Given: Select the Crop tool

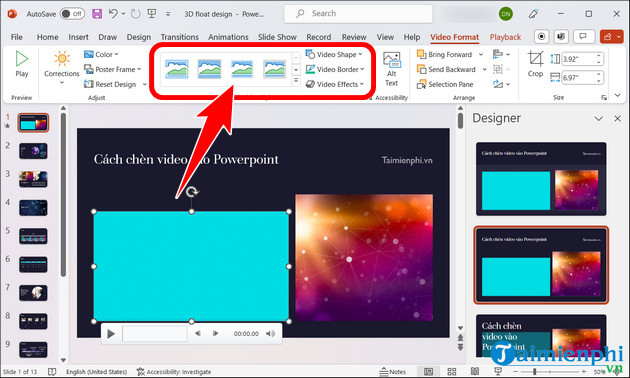Looking at the screenshot, I should click(x=535, y=64).
